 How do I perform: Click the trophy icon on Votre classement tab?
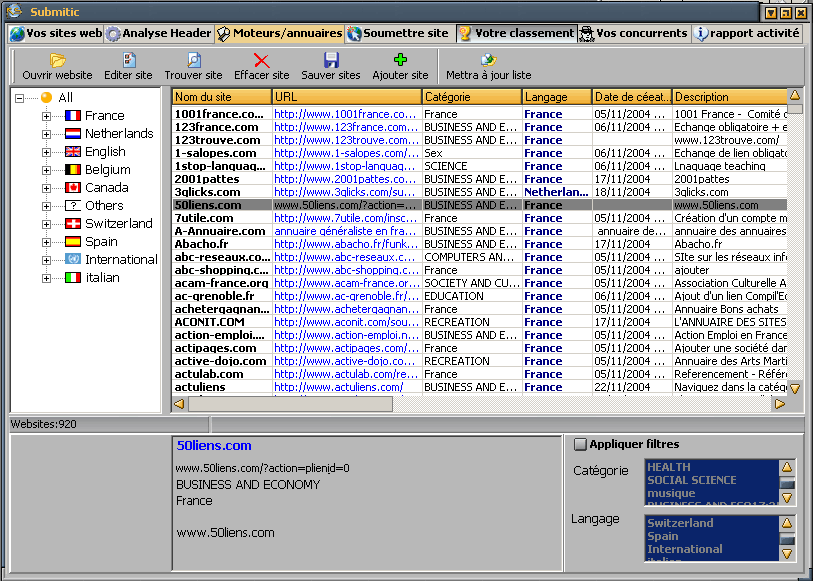[465, 34]
